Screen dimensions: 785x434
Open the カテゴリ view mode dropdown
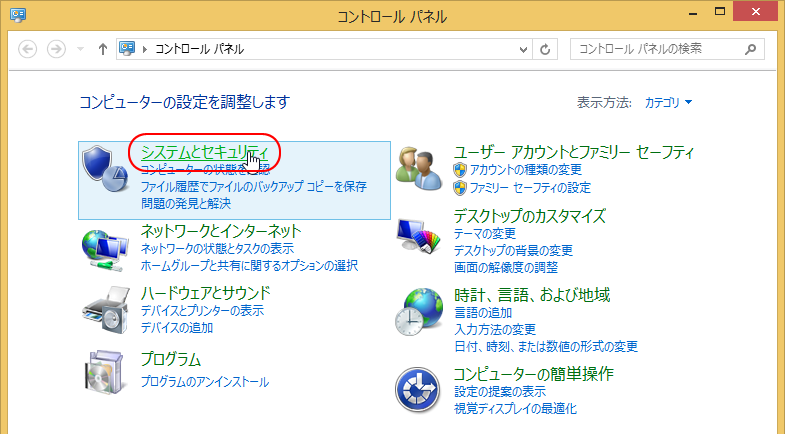coord(668,102)
